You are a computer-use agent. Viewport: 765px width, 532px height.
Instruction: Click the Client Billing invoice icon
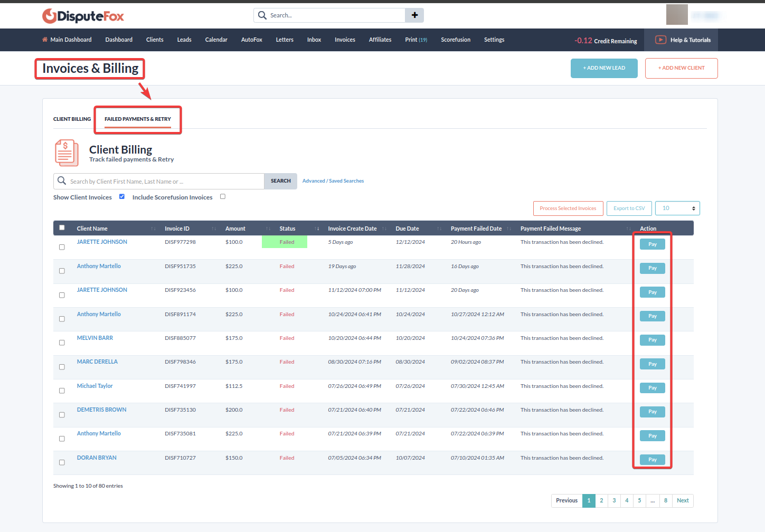[67, 153]
